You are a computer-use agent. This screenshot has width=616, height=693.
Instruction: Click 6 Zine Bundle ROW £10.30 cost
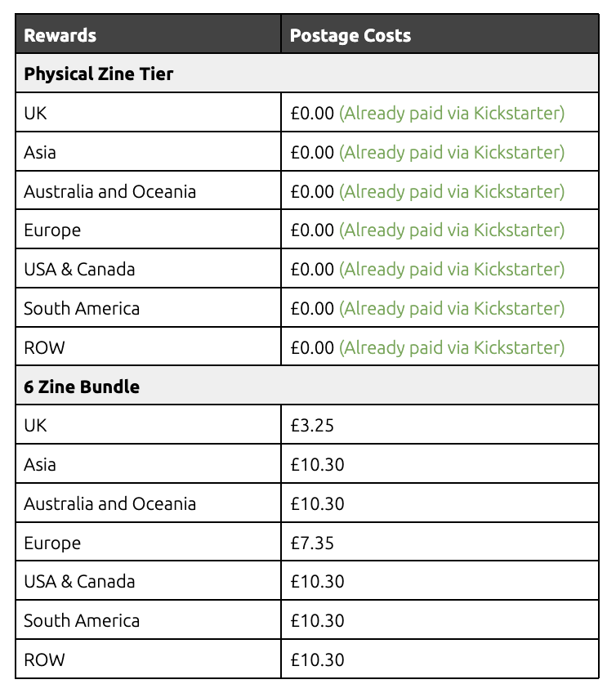point(317,659)
